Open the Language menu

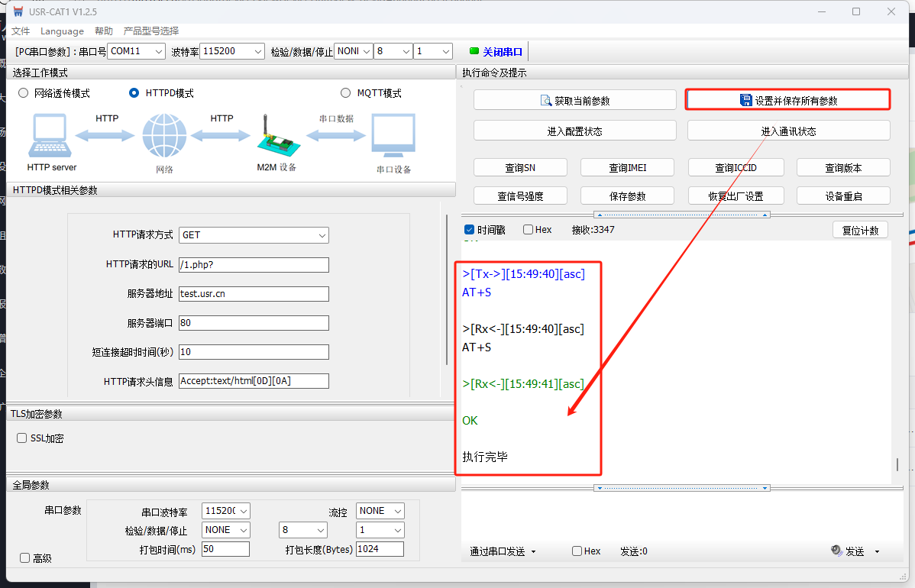(x=62, y=31)
